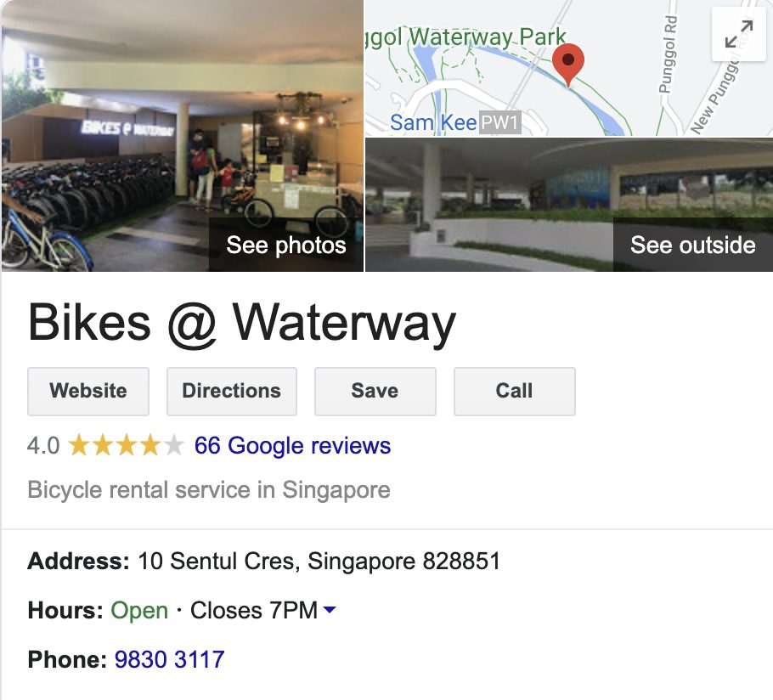
Task: Click the street view building image
Action: tap(569, 205)
